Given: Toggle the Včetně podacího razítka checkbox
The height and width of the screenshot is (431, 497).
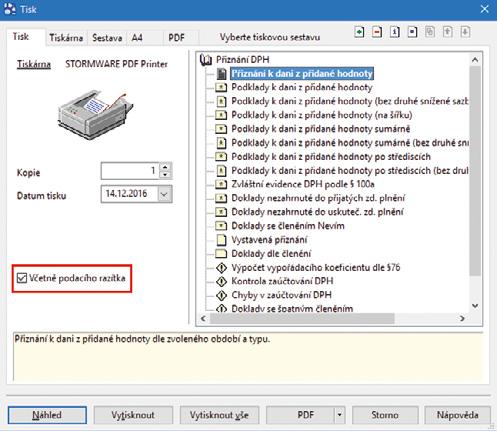Looking at the screenshot, I should point(22,278).
